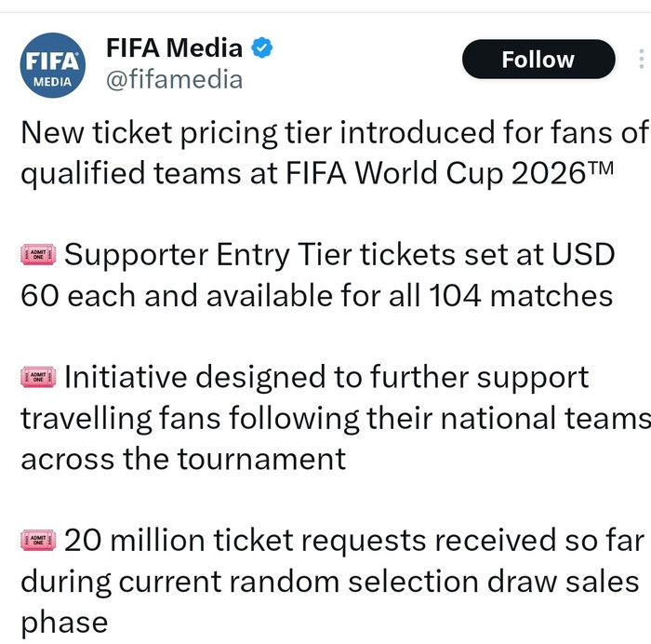Click the 'across the tournament' line
This screenshot has height=644, width=651.
(x=183, y=459)
